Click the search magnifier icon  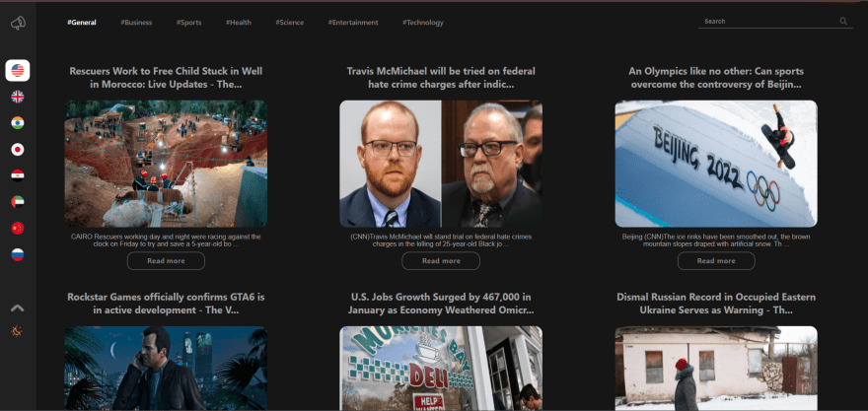(x=843, y=21)
